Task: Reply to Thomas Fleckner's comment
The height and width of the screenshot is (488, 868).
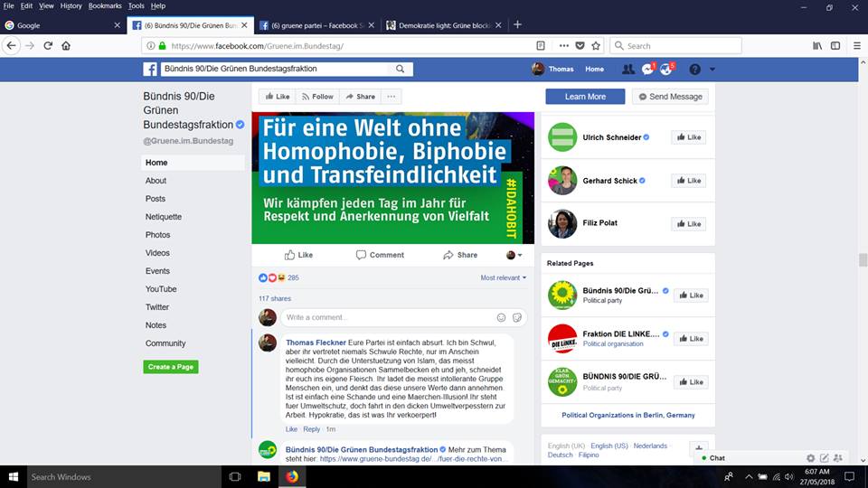Action: point(312,429)
